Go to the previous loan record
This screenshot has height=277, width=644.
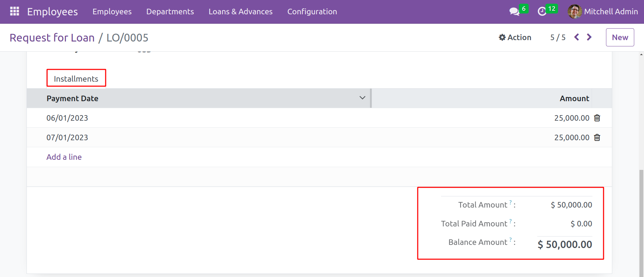coord(577,37)
